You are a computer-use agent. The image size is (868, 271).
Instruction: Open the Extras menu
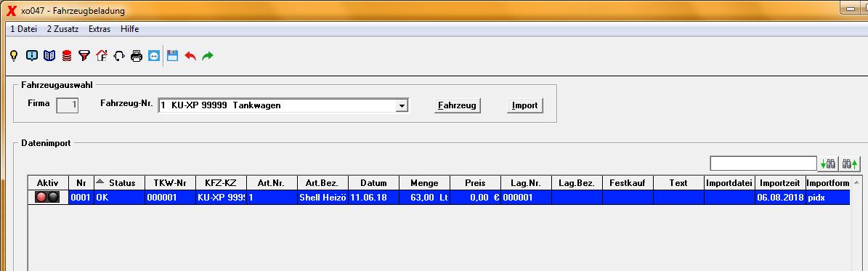point(100,29)
